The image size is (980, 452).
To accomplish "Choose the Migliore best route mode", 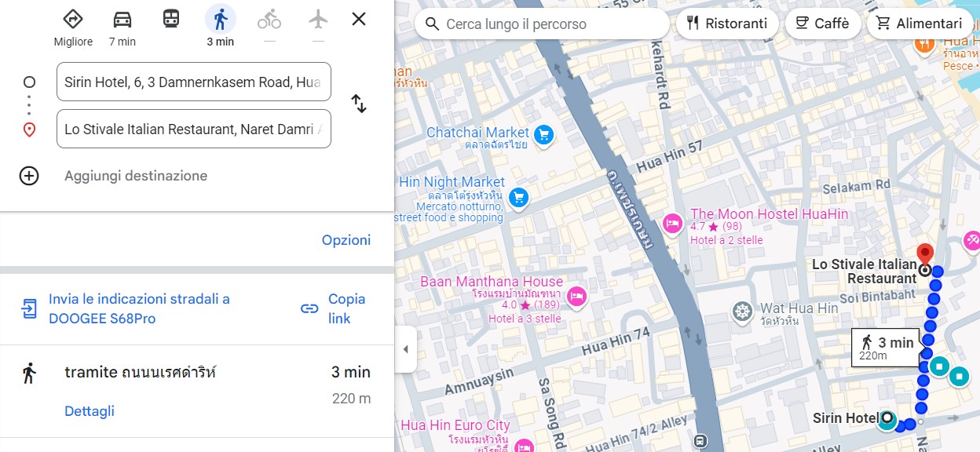I will tap(73, 20).
